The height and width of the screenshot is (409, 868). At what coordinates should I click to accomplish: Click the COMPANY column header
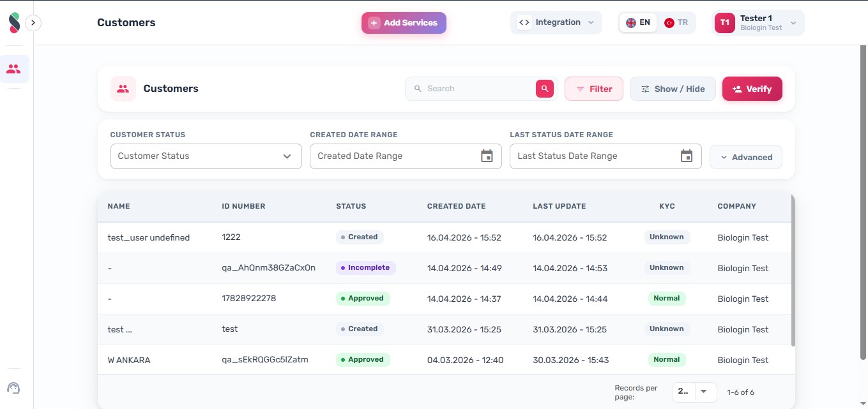click(736, 206)
